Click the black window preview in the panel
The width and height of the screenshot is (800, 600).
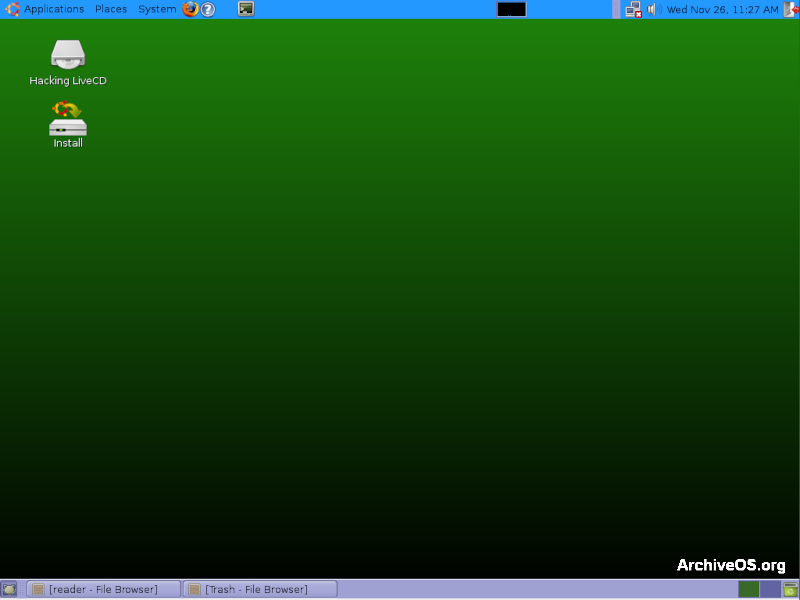(511, 9)
